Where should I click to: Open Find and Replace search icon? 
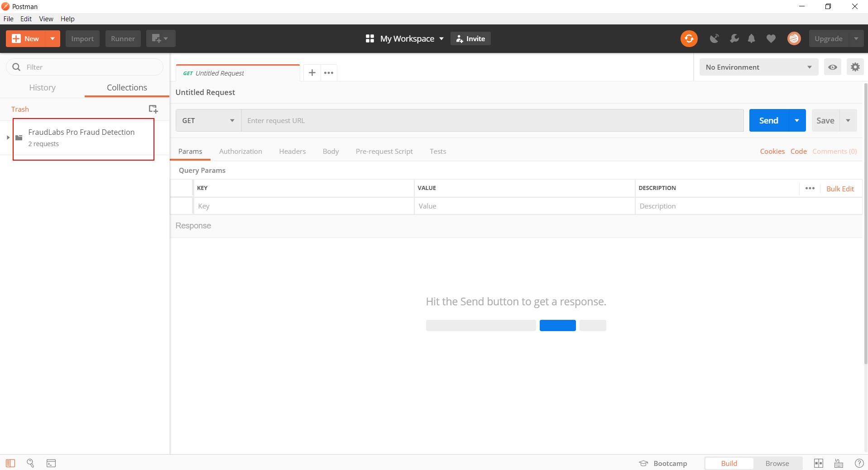pyautogui.click(x=30, y=463)
